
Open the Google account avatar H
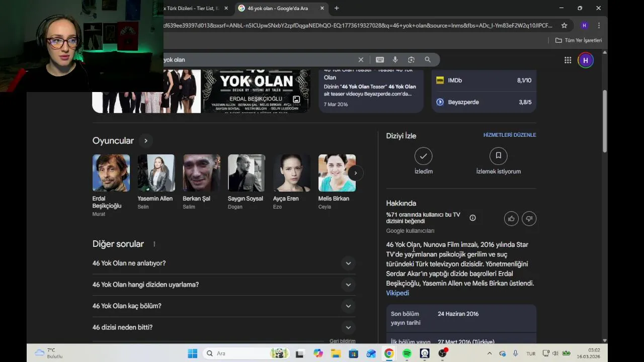tap(585, 60)
